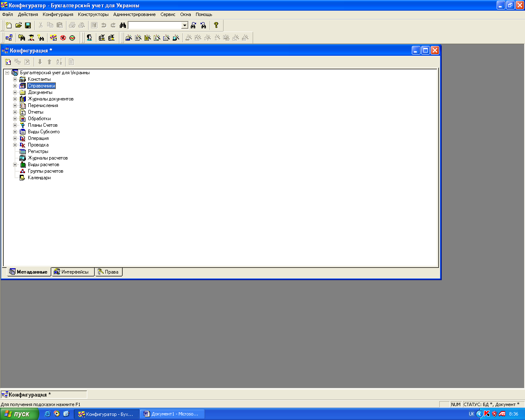Switch to the Права tab
Image resolution: width=525 pixels, height=420 pixels.
coord(109,272)
